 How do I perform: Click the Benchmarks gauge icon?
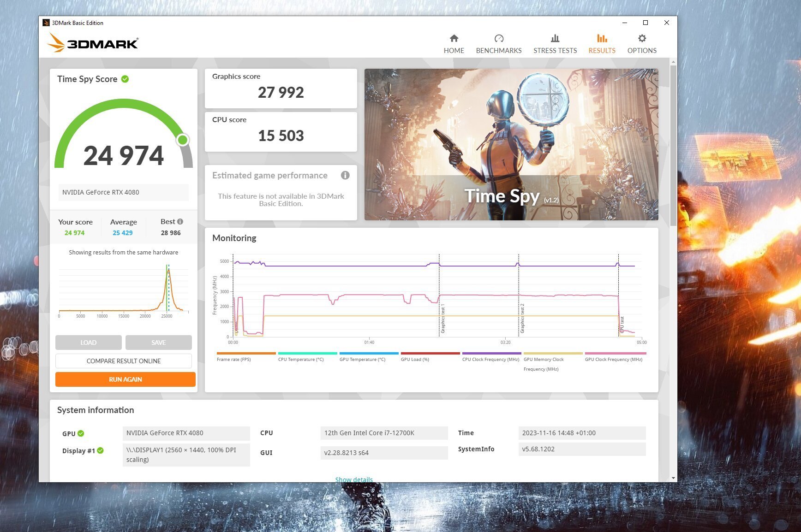pyautogui.click(x=499, y=38)
